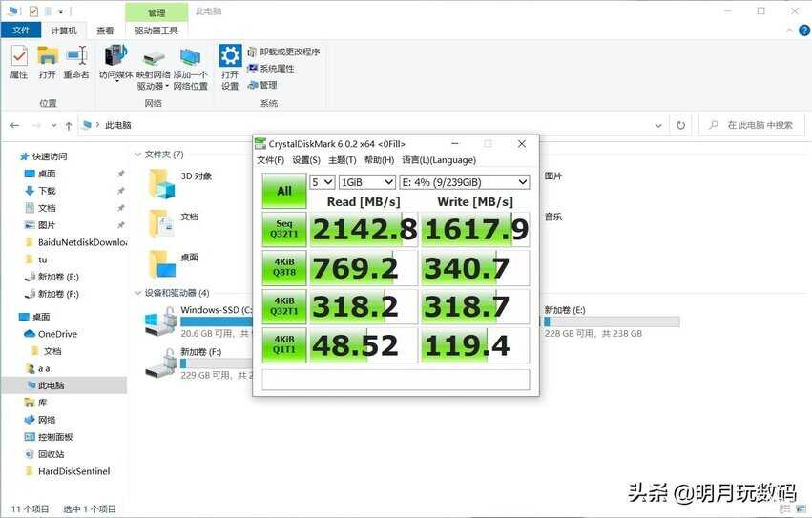Run the Seq Q32T1 test
This screenshot has height=518, width=812.
tap(284, 229)
